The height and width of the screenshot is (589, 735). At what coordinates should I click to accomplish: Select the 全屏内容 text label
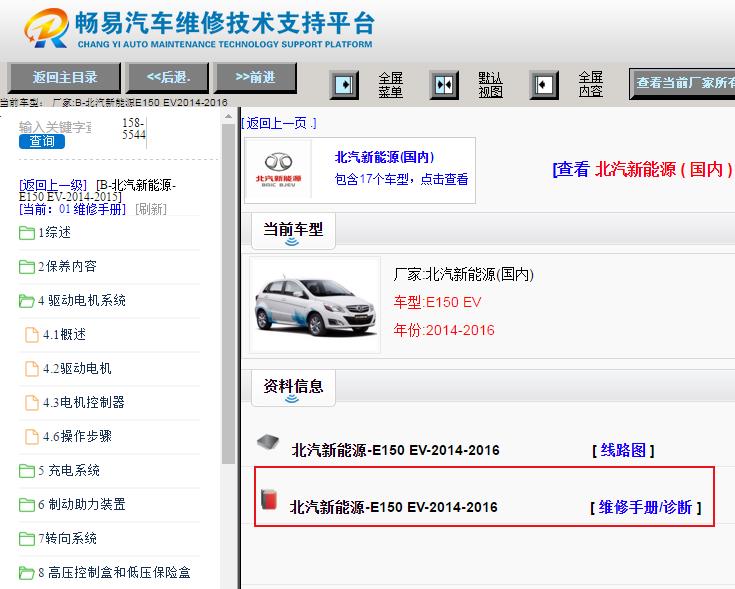(x=591, y=84)
